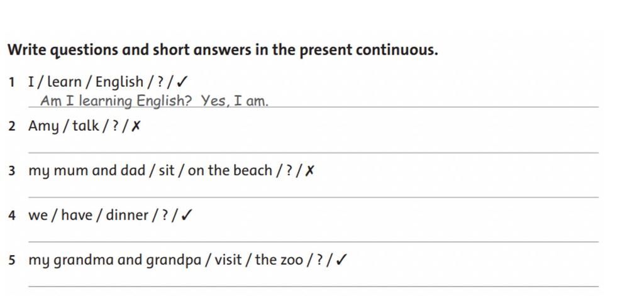Click item number 3
This screenshot has width=644, height=296.
[11, 171]
